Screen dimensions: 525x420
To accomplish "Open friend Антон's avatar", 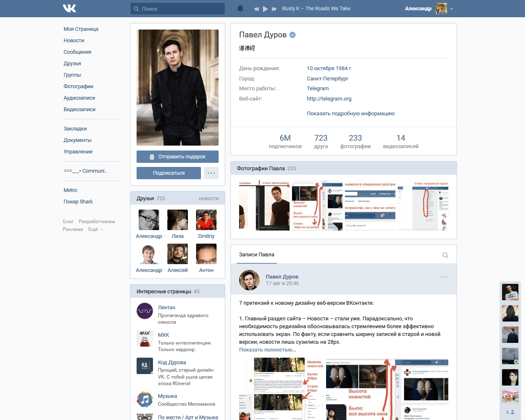I will coord(206,254).
